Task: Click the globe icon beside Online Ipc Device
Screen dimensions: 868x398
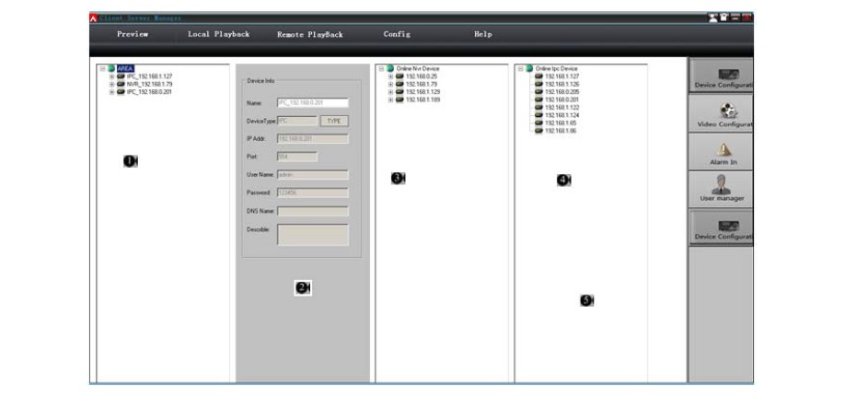Action: click(x=530, y=68)
